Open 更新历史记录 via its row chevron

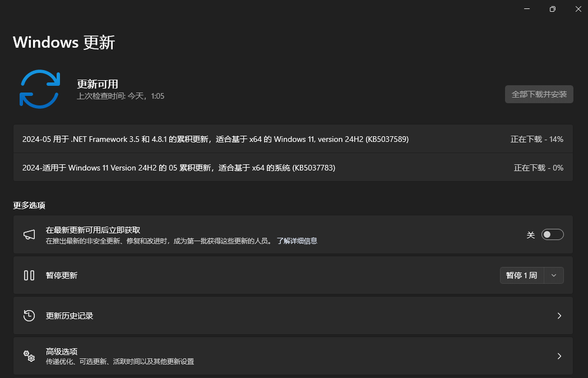pos(559,316)
